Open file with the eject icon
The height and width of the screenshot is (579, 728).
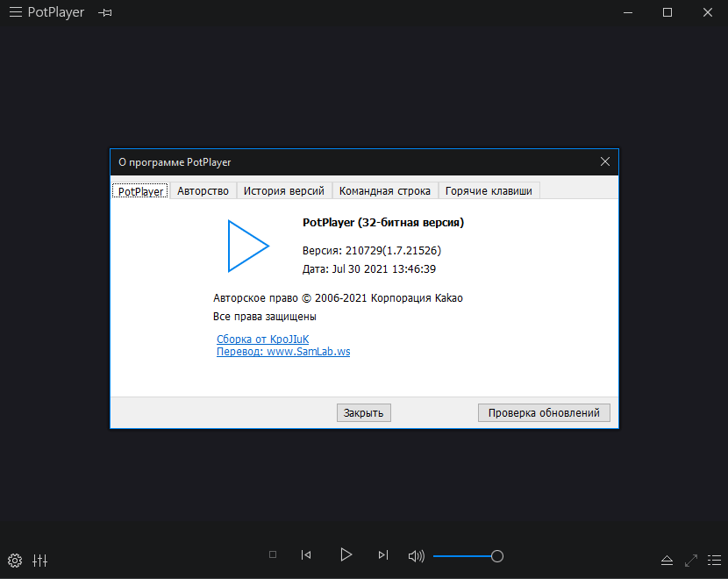tap(667, 561)
